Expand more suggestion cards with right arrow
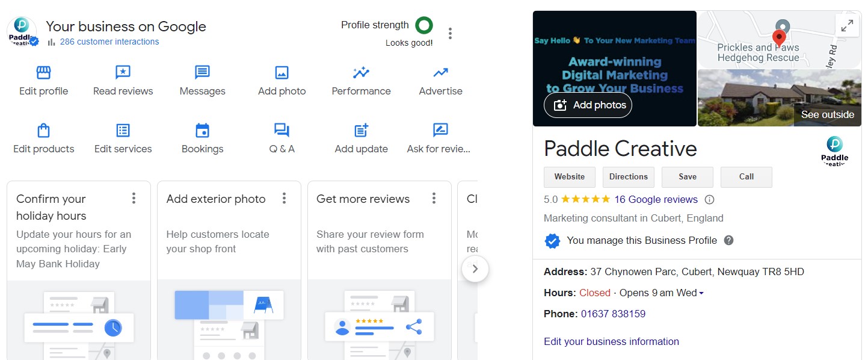 coord(475,268)
